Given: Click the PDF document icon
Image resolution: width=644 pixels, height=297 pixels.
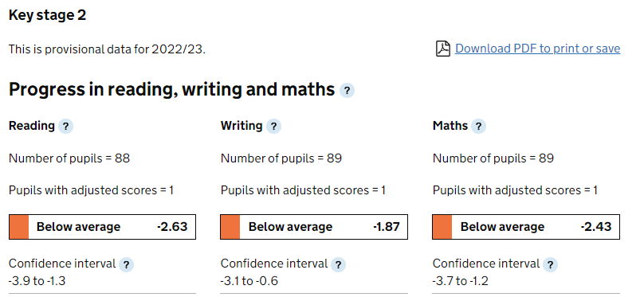Looking at the screenshot, I should pos(443,49).
